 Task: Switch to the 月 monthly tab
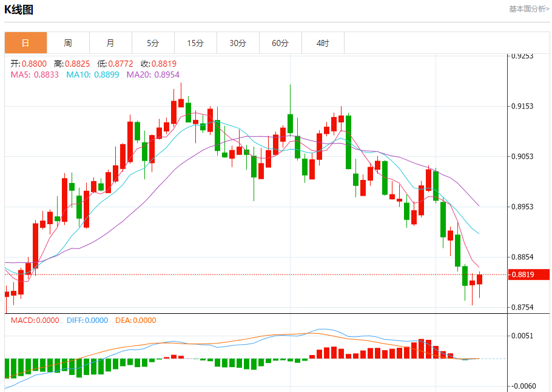110,43
